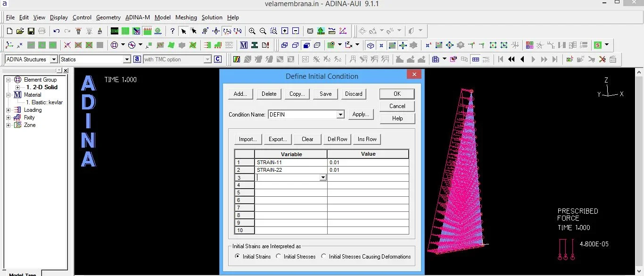Open the Statics analysis type dropdown
644x276 pixels.
[x=127, y=59]
